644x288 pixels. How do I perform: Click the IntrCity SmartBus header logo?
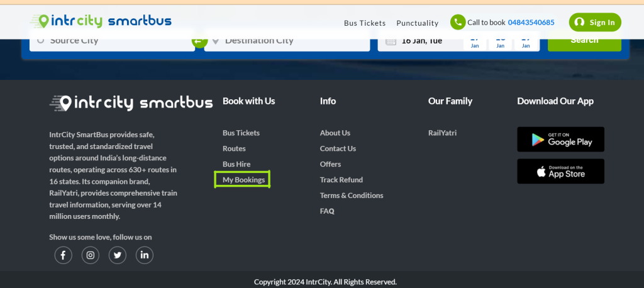(x=101, y=21)
